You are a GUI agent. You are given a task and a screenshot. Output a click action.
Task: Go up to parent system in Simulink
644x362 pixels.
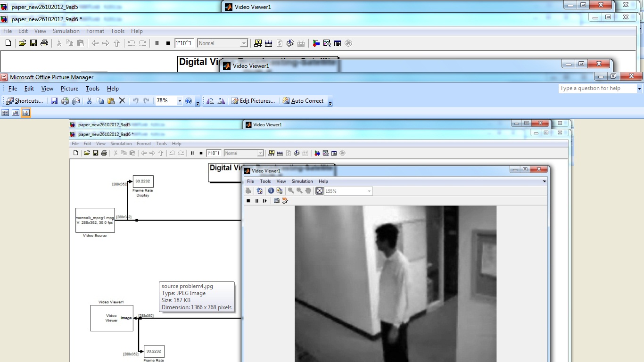coord(116,43)
